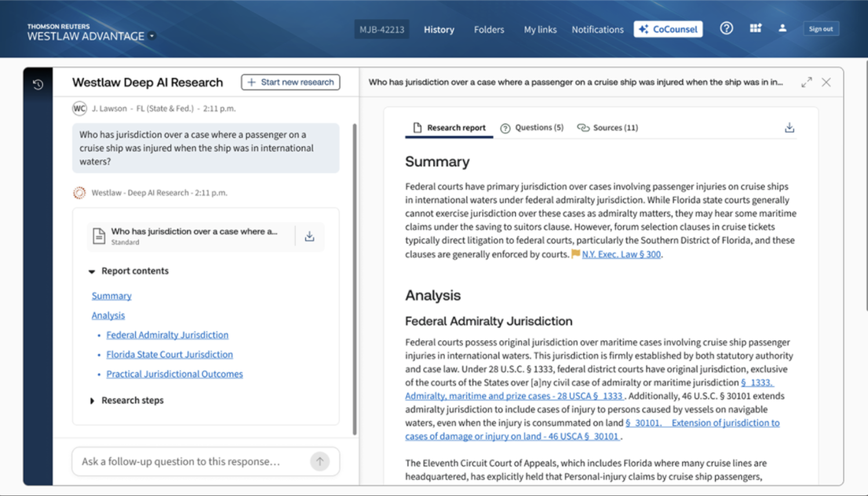Click the 'Westlaw Deep AI Research' panel title
868x496 pixels.
point(148,82)
